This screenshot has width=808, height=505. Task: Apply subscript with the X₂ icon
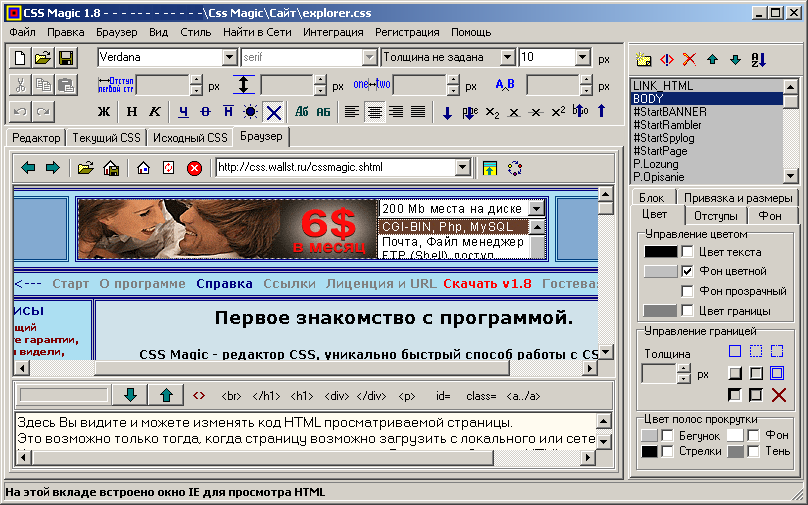tap(492, 111)
